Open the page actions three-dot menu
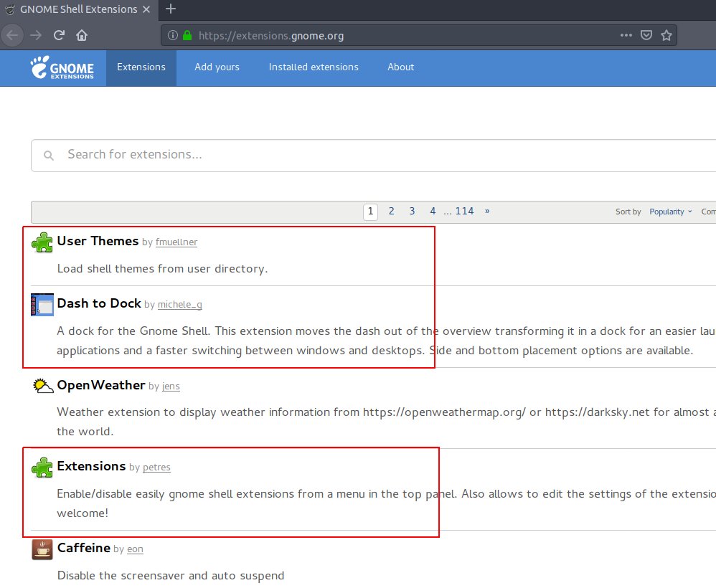716x588 pixels. tap(626, 35)
